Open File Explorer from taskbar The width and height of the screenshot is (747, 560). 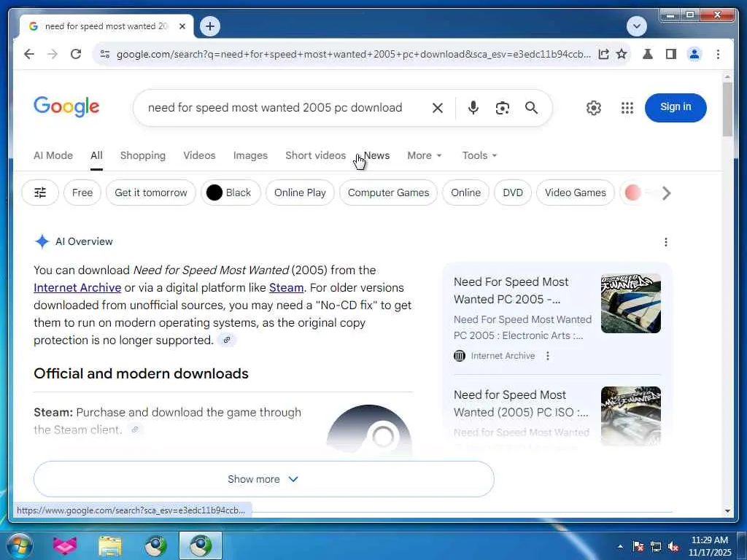110,545
